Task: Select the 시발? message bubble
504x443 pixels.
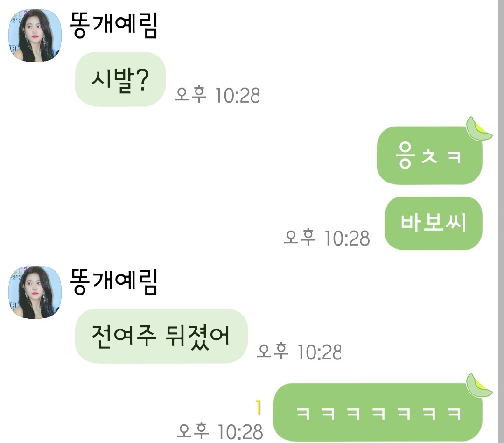Action: 120,79
